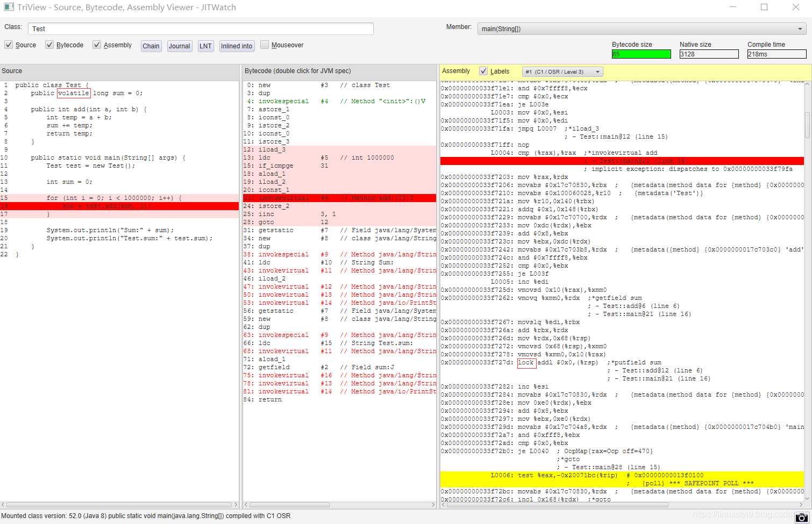
Task: Select bytecode '15: if_icmpge 31' row
Action: pyautogui.click(x=339, y=166)
